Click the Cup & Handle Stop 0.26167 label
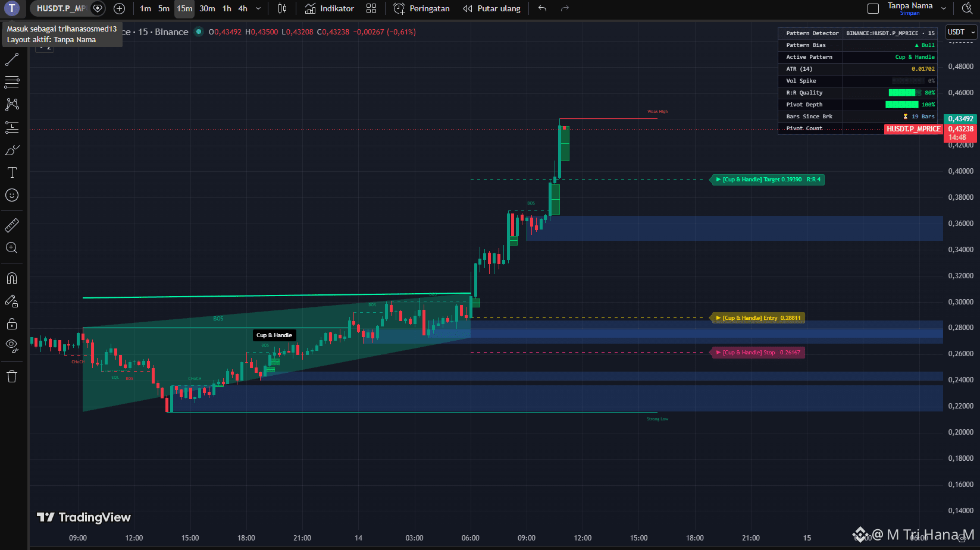 (758, 353)
